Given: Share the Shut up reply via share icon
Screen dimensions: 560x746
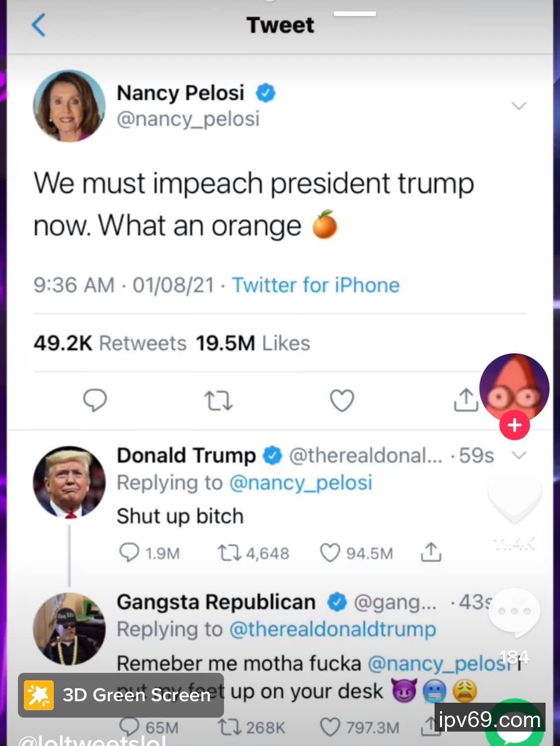Looking at the screenshot, I should coord(431,552).
